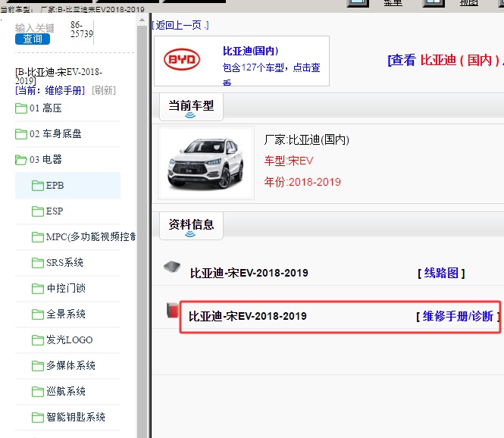504x438 pixels.
Task: Open 查看 比亚迪（国内） header link
Action: coord(446,60)
